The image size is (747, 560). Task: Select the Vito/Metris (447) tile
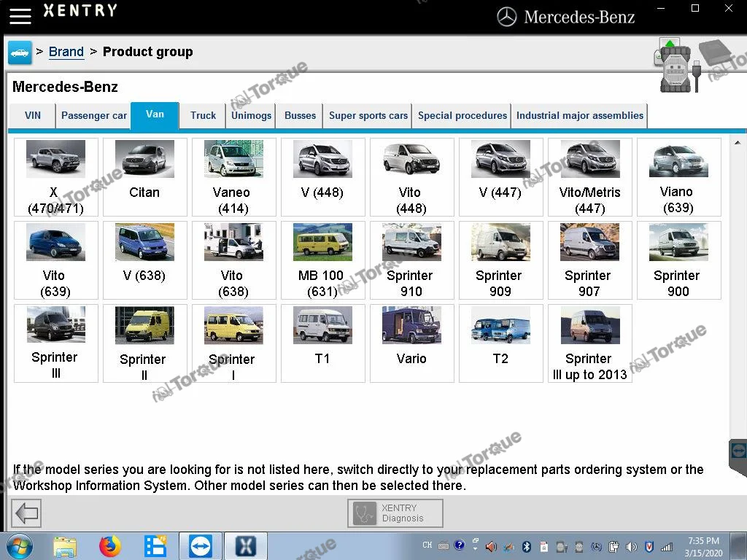tap(589, 177)
